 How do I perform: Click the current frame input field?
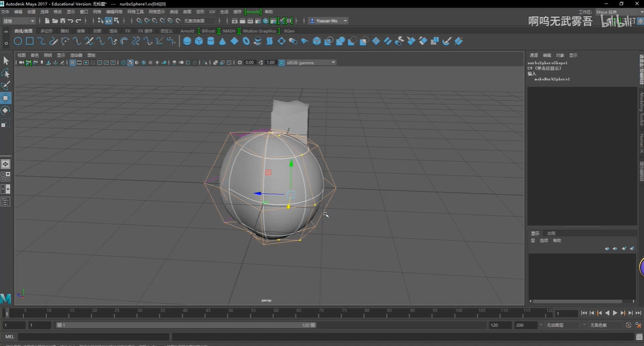click(x=566, y=313)
